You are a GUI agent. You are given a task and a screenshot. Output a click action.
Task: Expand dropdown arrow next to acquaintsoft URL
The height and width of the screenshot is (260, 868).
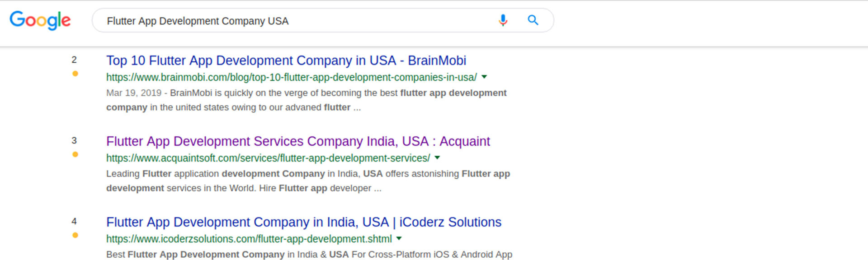pyautogui.click(x=437, y=158)
